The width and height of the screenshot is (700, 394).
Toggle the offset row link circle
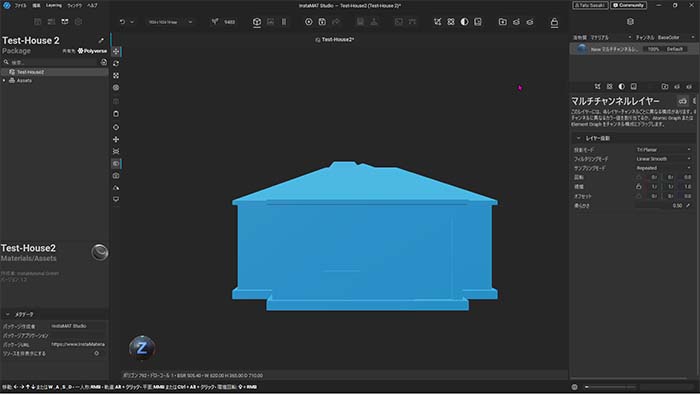(639, 196)
